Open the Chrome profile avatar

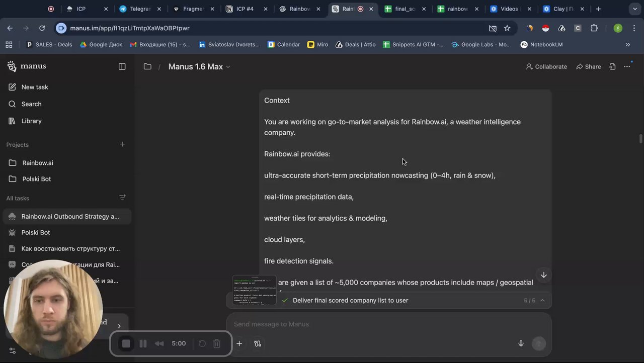coord(618,28)
